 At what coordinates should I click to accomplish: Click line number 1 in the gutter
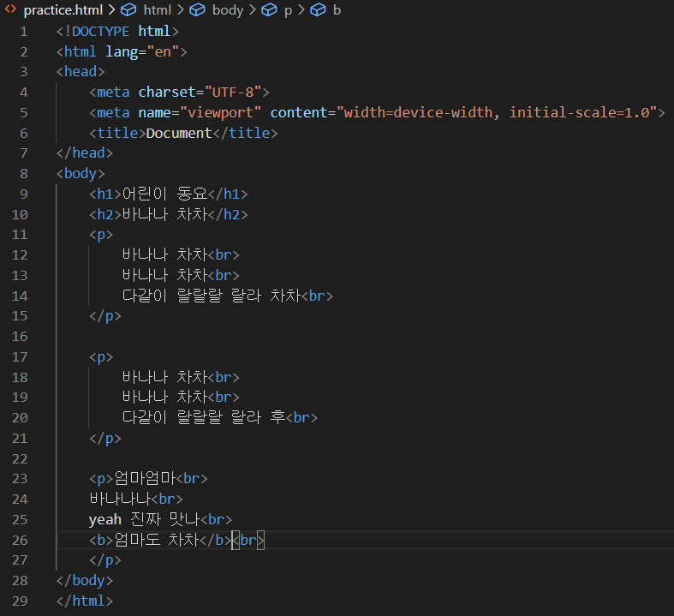pos(24,32)
